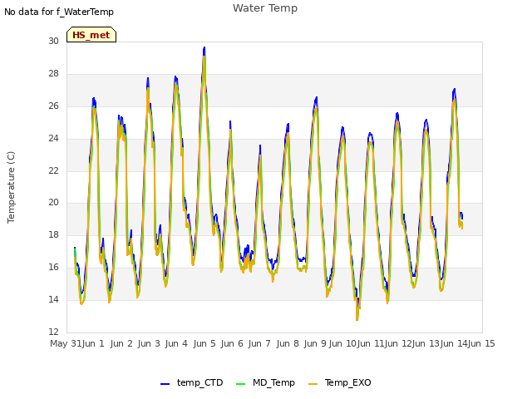Viewport: 532px width, 399px height.
Task: Click the 'No data for f_WaterTemp' message
Action: coord(59,12)
